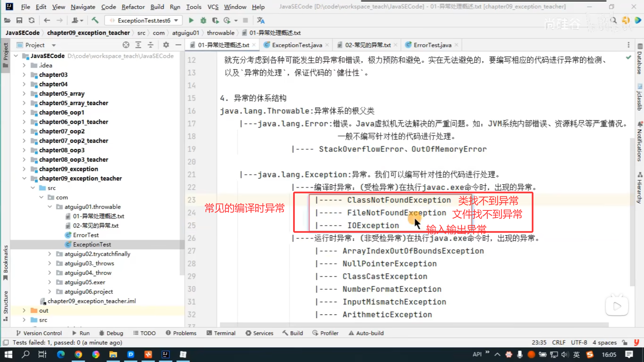Click the Search Everywhere magnifier icon

pyautogui.click(x=613, y=20)
